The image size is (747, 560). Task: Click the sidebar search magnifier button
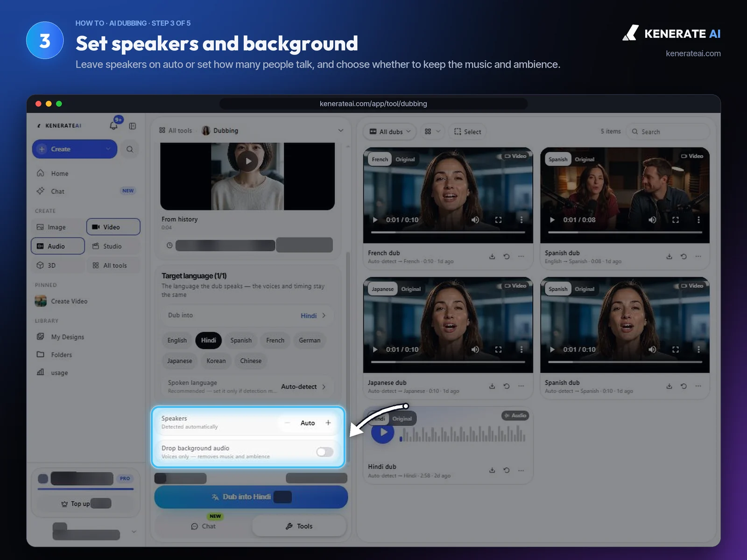[130, 149]
